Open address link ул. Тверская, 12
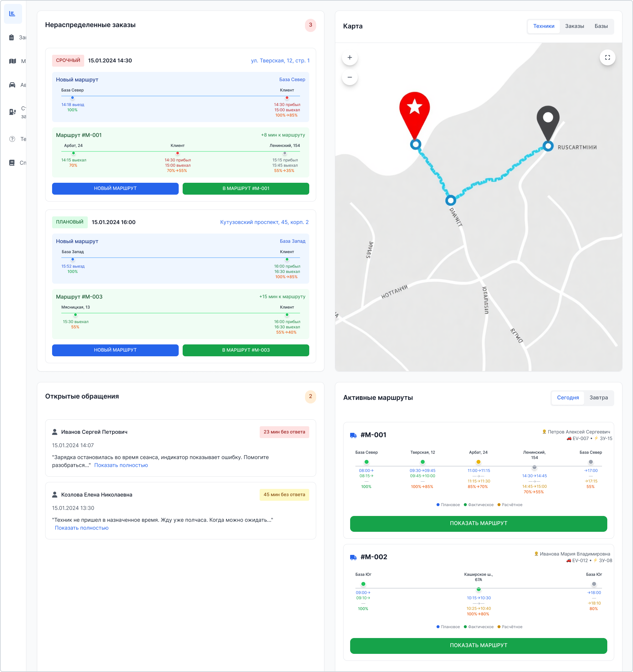The height and width of the screenshot is (672, 633). pyautogui.click(x=280, y=61)
